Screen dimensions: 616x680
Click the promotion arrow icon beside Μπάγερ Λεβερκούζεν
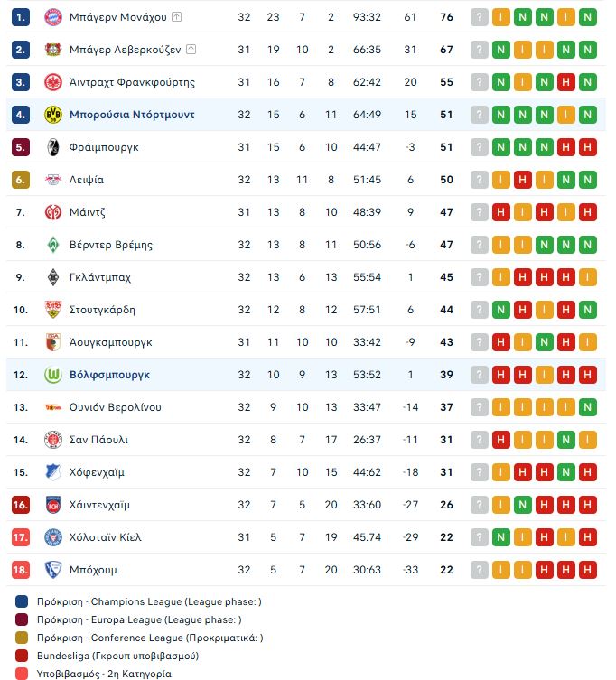[x=191, y=50]
